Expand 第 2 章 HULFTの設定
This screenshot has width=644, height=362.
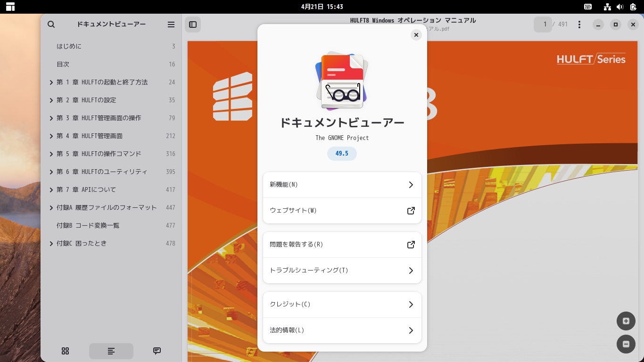[51, 100]
